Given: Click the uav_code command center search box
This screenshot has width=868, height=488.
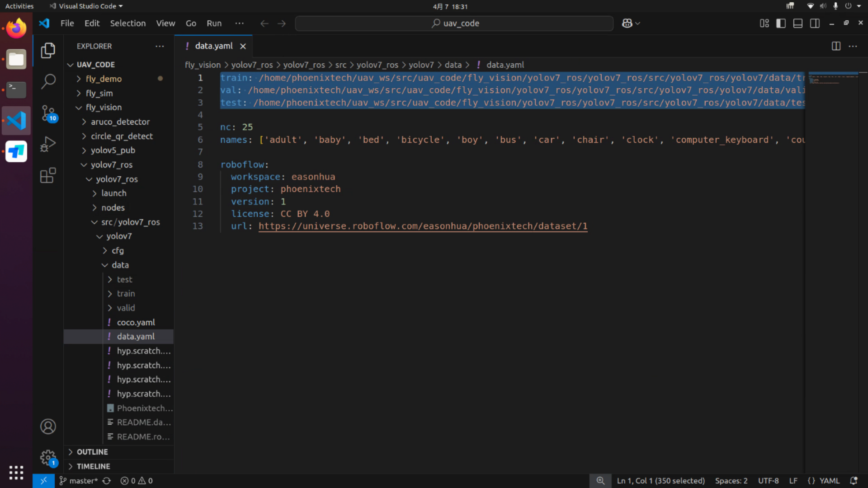Looking at the screenshot, I should [454, 23].
